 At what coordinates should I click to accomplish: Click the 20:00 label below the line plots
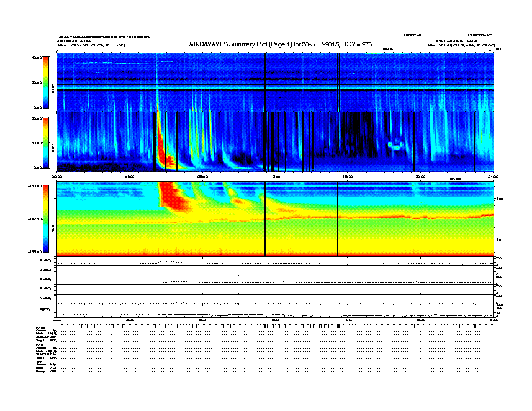click(x=420, y=320)
